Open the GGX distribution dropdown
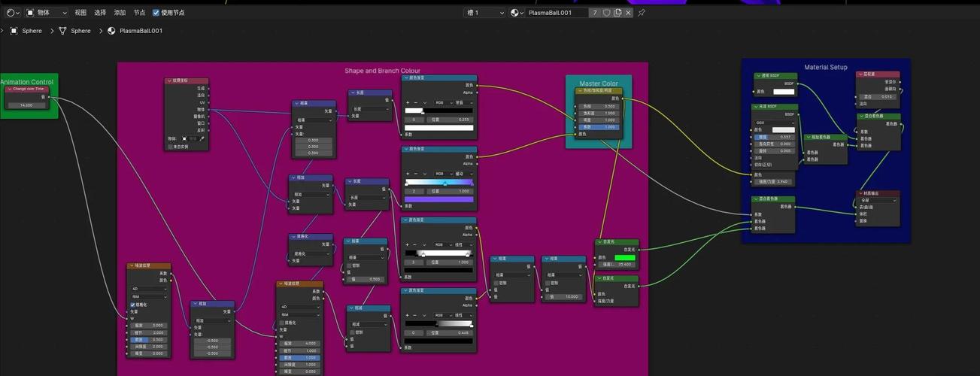This screenshot has height=376, width=980. pos(775,123)
